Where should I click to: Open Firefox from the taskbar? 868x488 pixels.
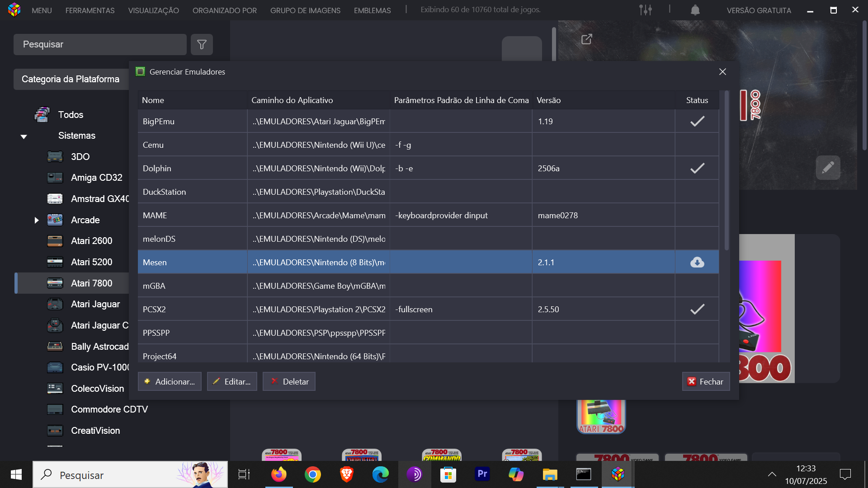279,474
